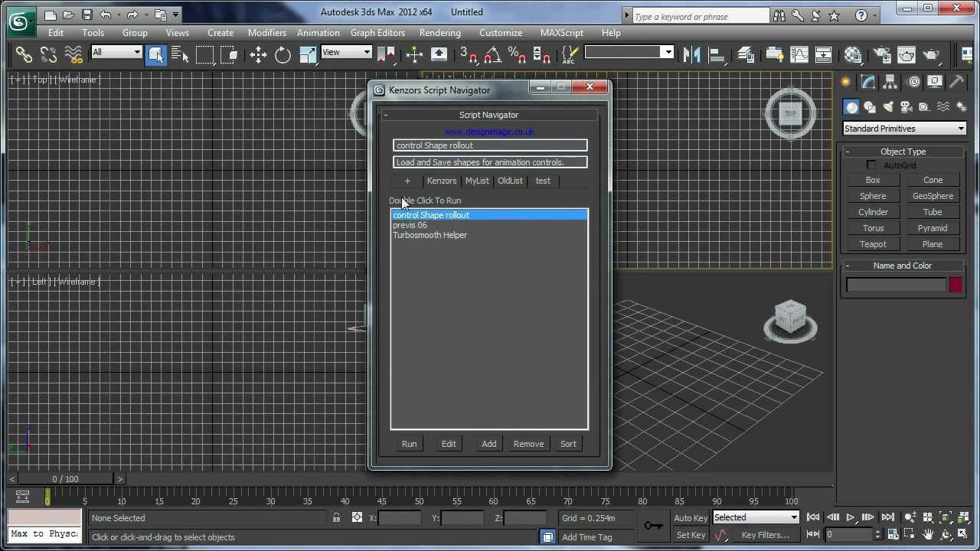Select the Cameras create category
Image resolution: width=980 pixels, height=551 pixels.
(x=906, y=107)
